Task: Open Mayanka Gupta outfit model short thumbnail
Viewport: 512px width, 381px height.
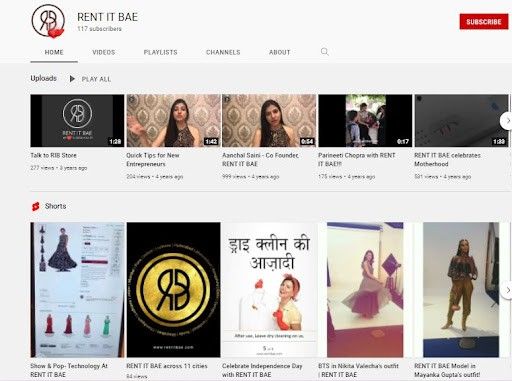Action: tap(461, 290)
